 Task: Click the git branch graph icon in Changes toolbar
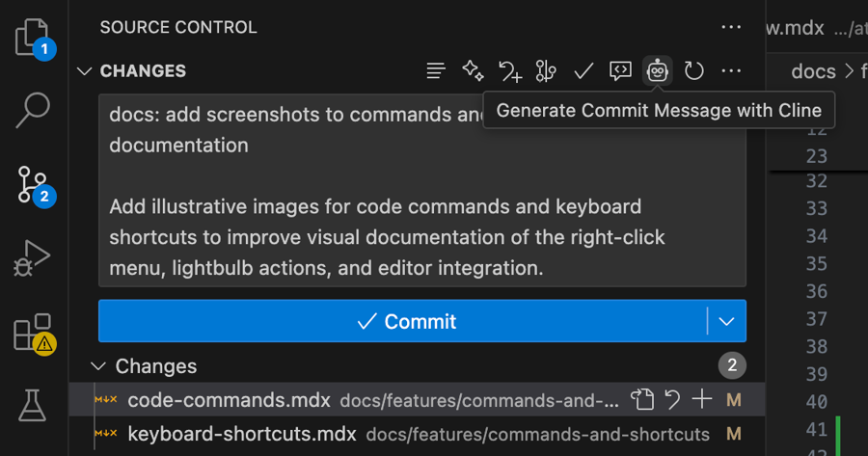click(x=546, y=70)
